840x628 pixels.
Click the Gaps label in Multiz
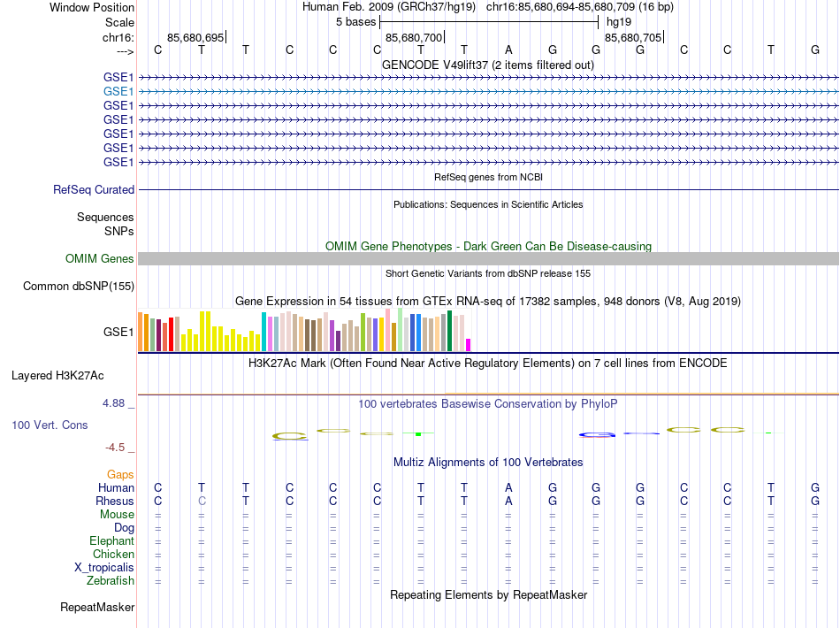pos(120,474)
